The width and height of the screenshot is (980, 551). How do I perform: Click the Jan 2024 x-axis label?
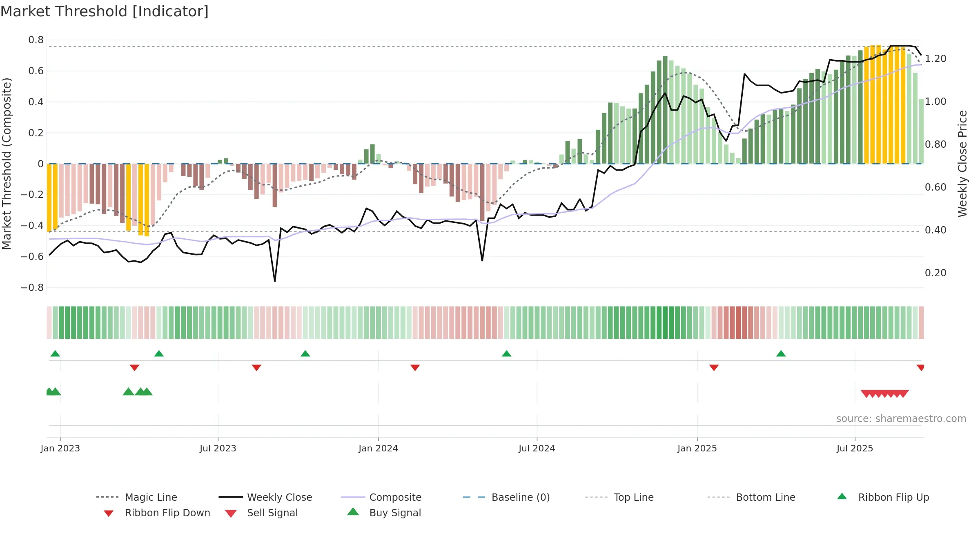pyautogui.click(x=378, y=448)
